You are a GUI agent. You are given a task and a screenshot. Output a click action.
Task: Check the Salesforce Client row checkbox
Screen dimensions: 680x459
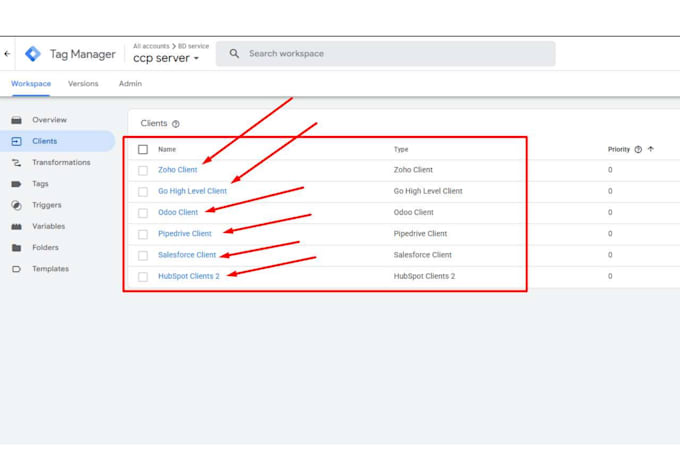[x=143, y=255]
